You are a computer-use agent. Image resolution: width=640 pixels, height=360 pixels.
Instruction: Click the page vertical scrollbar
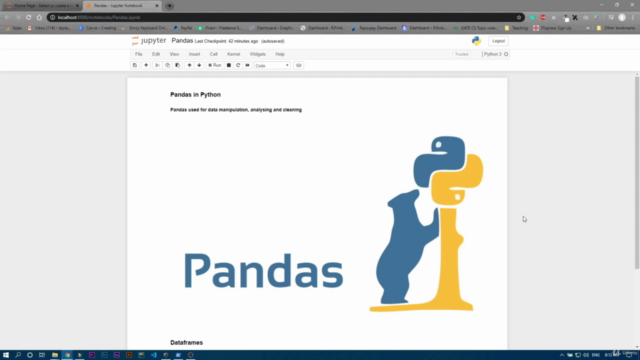pos(637,173)
